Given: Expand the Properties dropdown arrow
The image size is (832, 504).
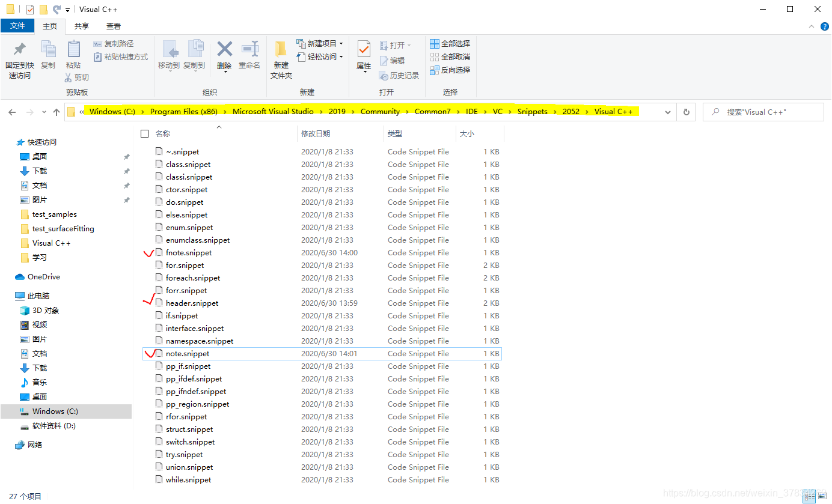Looking at the screenshot, I should (x=364, y=72).
